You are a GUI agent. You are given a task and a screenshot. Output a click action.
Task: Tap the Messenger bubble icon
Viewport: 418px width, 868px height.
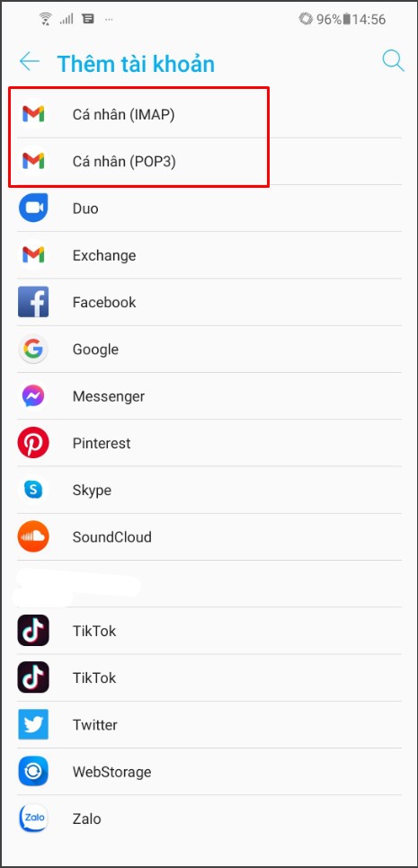tap(33, 395)
